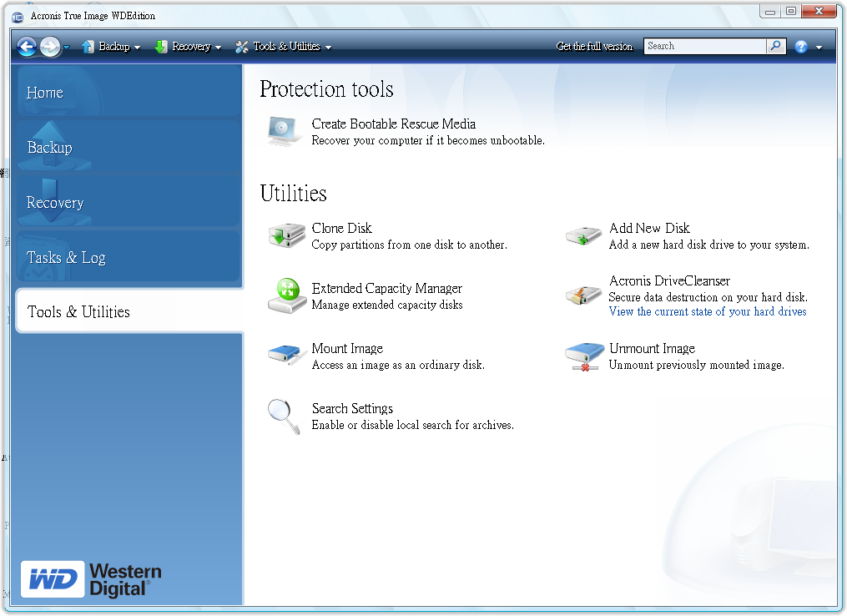Expand Tools & Utilities toolbar dropdown arrow
847x616 pixels.
coord(328,48)
